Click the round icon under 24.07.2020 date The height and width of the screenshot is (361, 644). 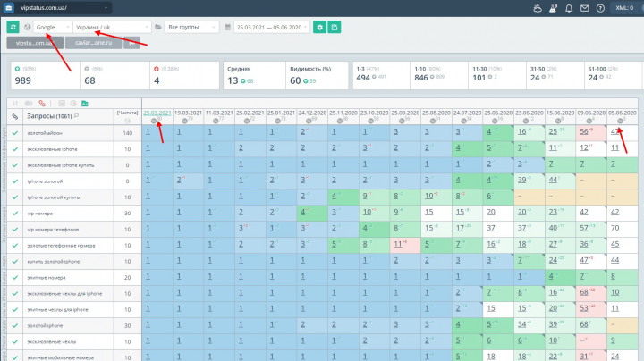463,121
